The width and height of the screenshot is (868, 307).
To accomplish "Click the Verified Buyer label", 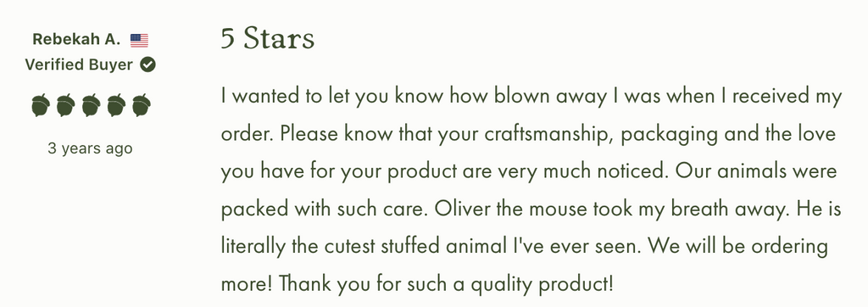I will (79, 64).
